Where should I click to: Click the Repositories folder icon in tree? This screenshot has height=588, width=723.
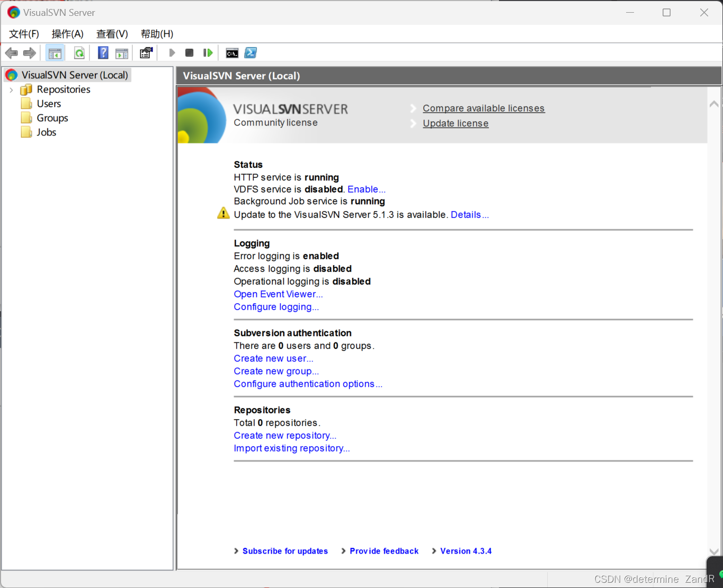[26, 89]
